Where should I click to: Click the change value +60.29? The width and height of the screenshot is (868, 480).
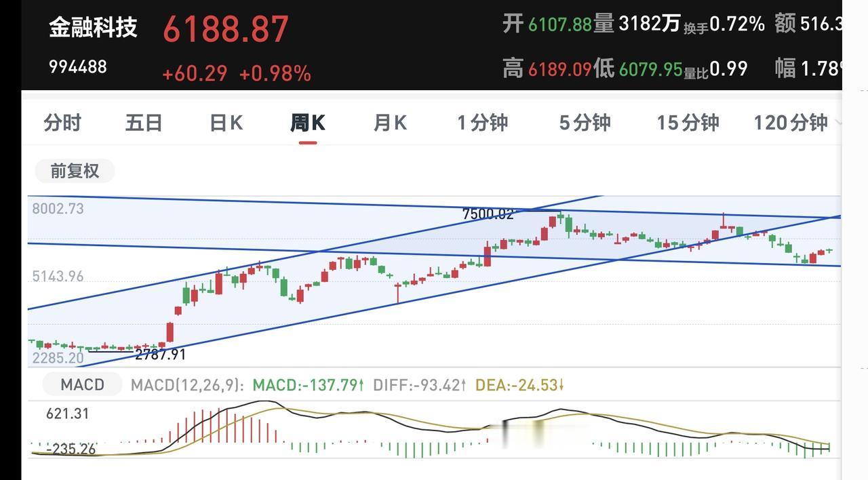pos(195,73)
